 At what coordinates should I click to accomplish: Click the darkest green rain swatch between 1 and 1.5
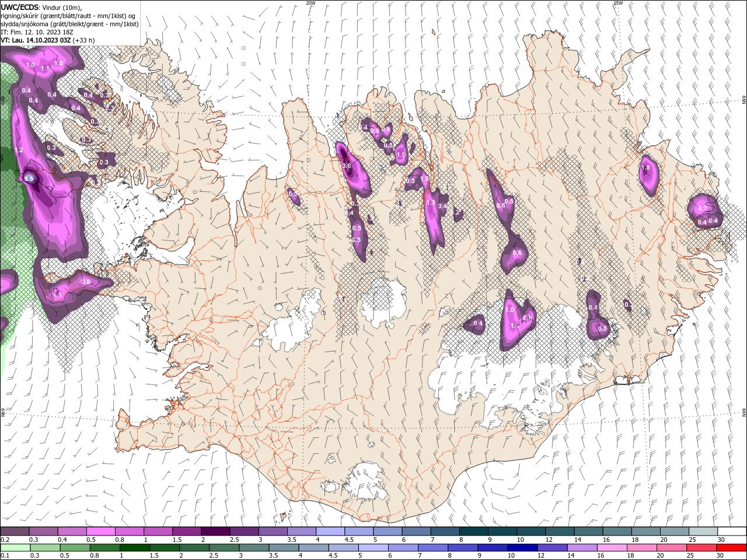click(134, 548)
